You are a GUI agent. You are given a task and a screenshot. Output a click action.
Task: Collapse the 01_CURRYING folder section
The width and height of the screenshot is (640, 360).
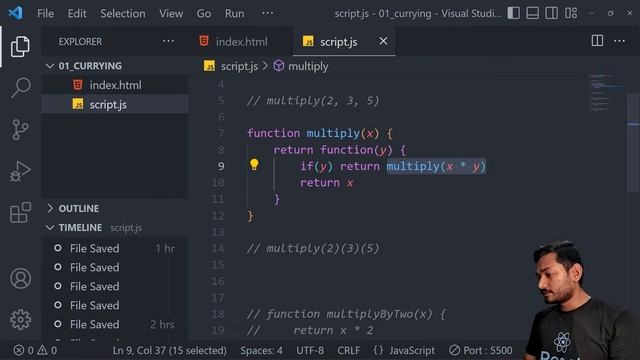coord(115,66)
